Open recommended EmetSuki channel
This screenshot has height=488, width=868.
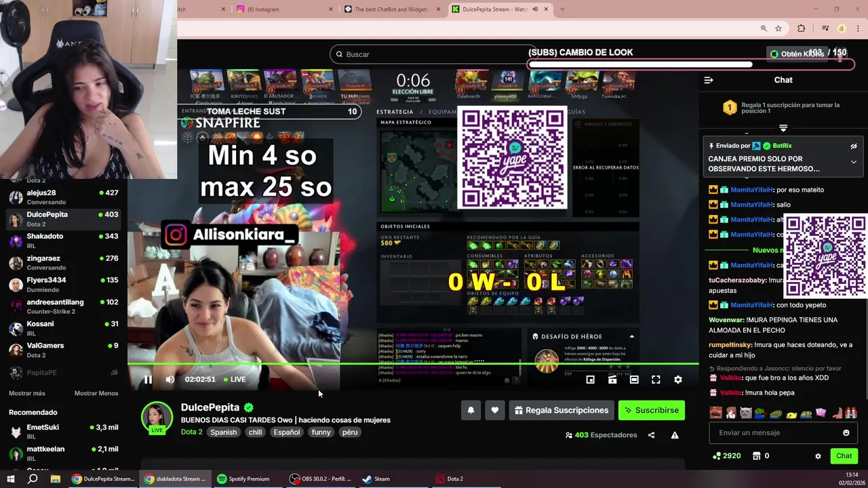click(x=63, y=432)
